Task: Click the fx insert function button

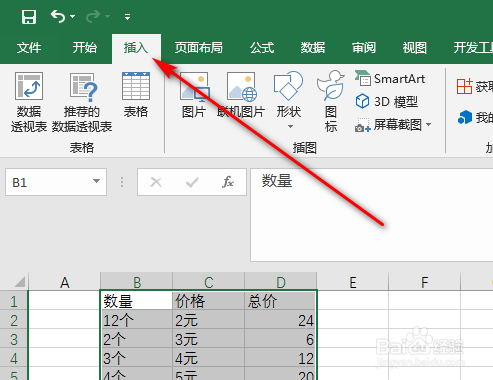Action: pyautogui.click(x=228, y=182)
